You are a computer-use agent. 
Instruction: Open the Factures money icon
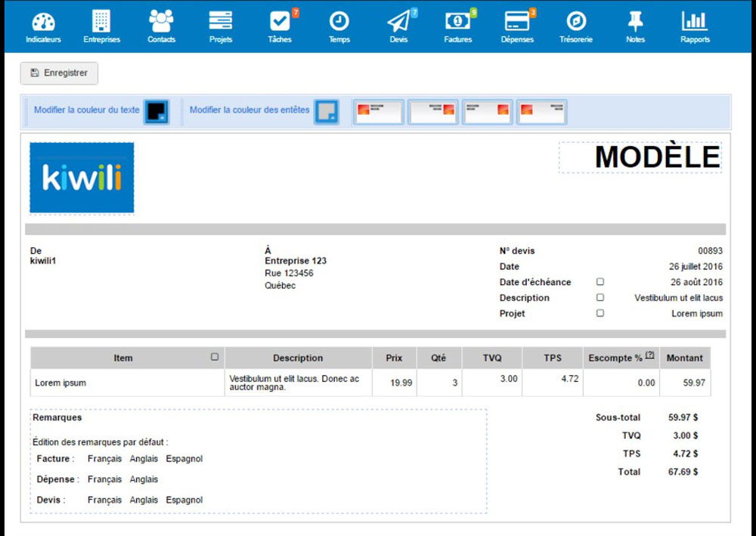point(457,22)
